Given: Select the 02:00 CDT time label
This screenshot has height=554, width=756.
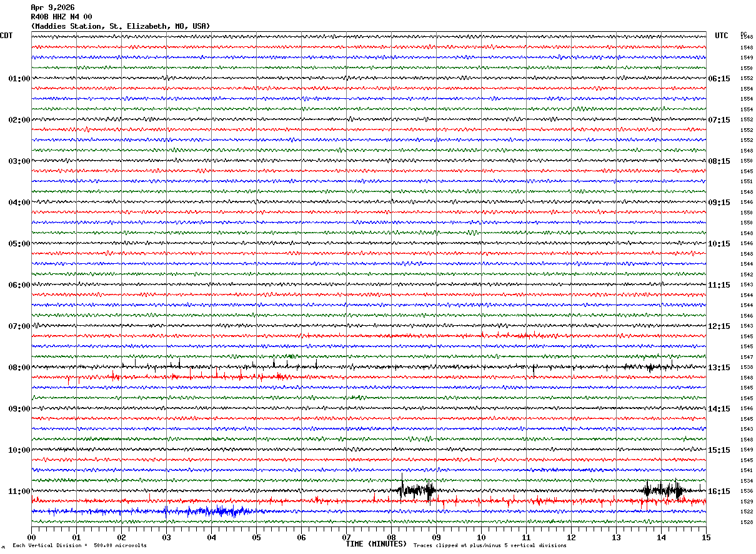Looking at the screenshot, I should point(19,120).
